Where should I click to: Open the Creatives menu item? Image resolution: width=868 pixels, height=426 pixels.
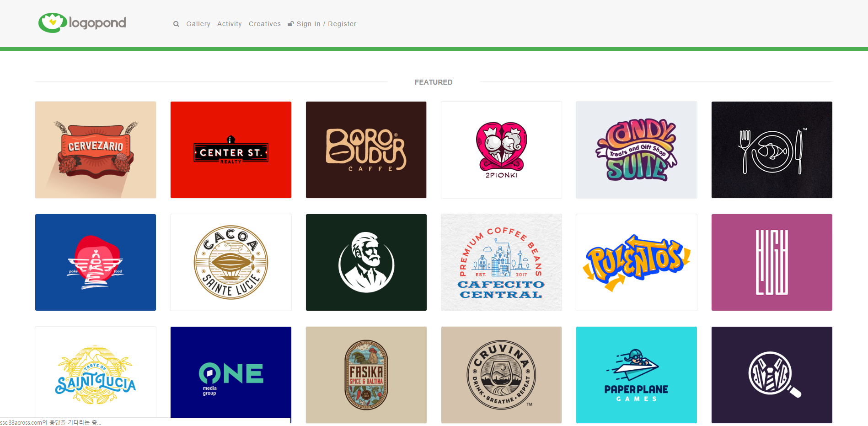point(265,24)
